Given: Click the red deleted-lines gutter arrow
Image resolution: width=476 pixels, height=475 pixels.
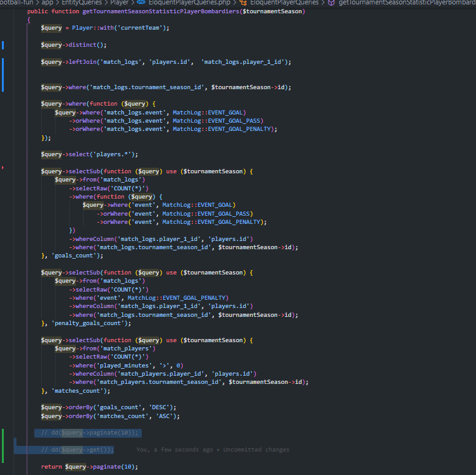Looking at the screenshot, I should [x=3, y=168].
